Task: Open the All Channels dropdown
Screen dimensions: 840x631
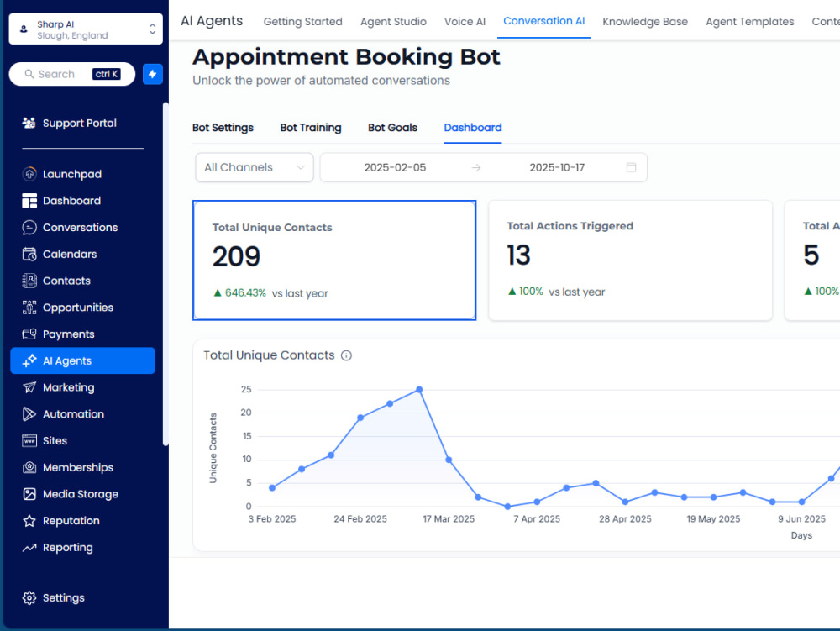Action: pos(255,167)
